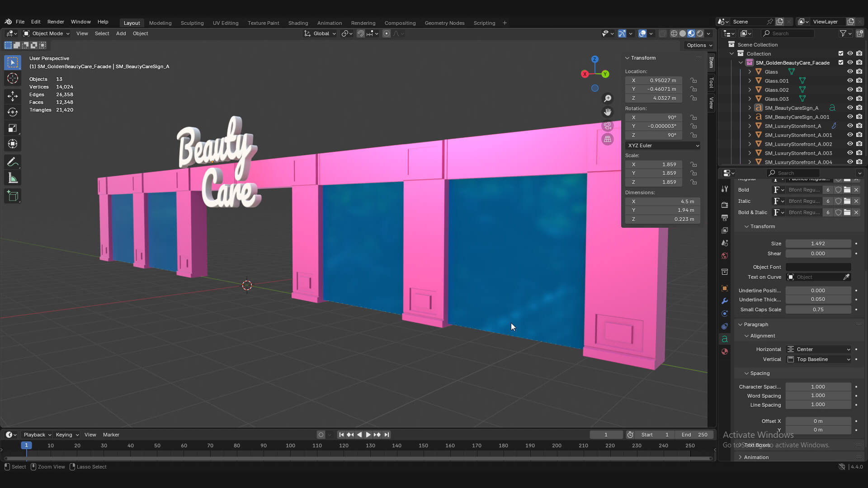Switch to the Sculpting workspace tab

[192, 23]
